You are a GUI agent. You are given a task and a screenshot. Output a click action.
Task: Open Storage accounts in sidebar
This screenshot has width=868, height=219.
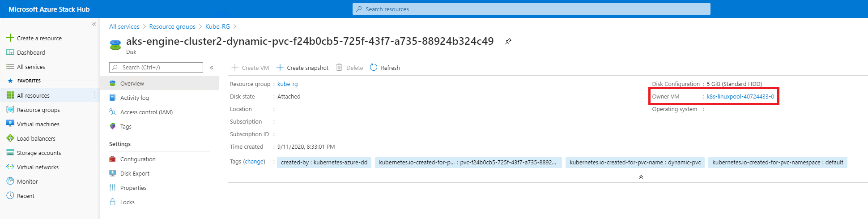tap(39, 153)
